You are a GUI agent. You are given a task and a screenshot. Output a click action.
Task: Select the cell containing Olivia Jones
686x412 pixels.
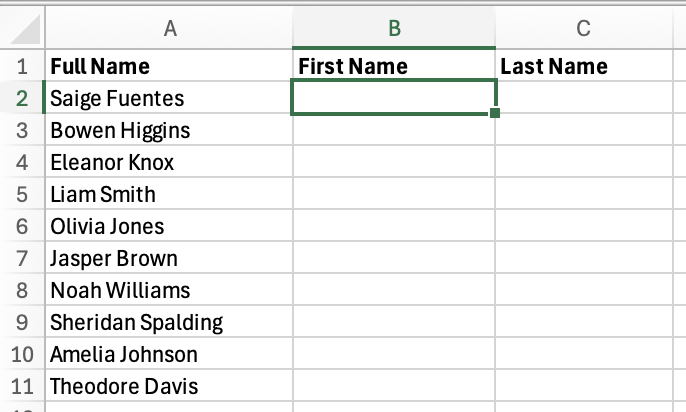click(107, 227)
